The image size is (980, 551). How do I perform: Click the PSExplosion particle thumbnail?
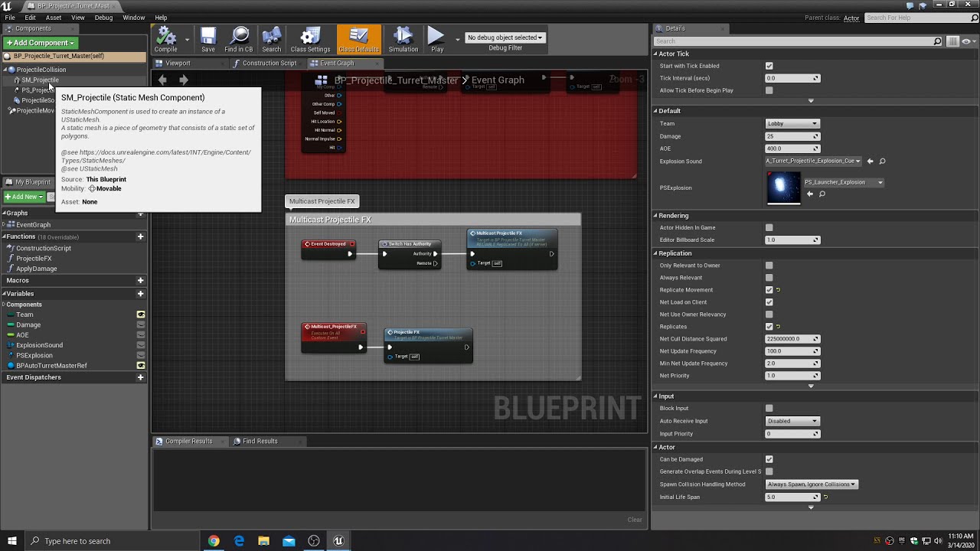point(783,188)
